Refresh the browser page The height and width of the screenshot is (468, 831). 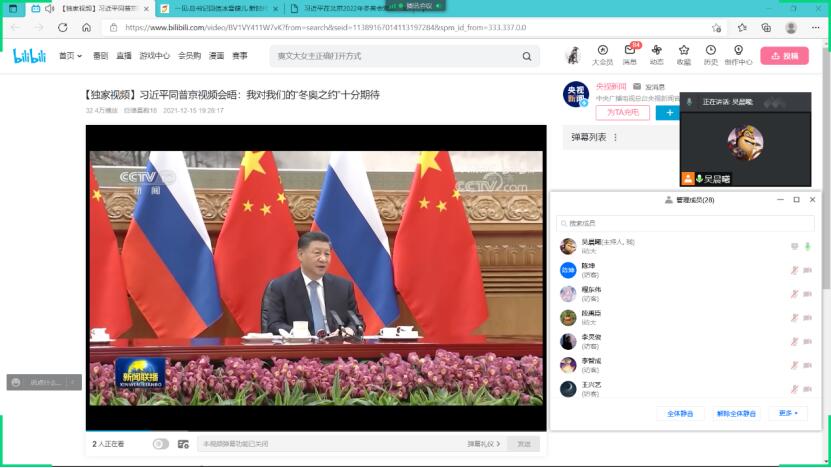tap(65, 28)
